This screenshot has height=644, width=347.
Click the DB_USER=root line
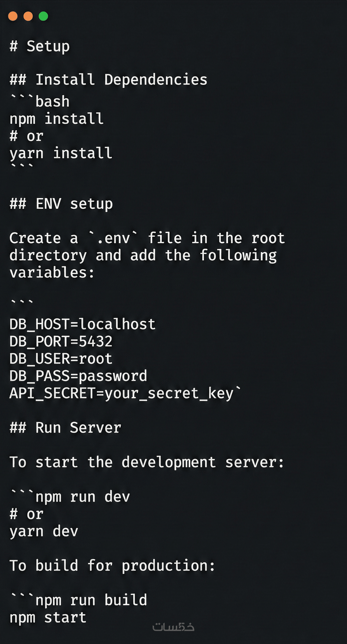[x=61, y=359]
